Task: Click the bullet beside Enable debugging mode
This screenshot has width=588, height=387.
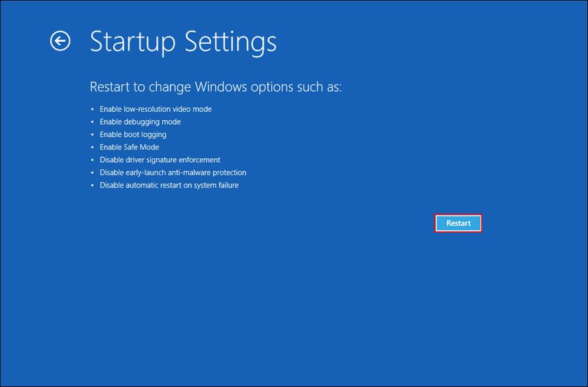Action: (x=93, y=122)
